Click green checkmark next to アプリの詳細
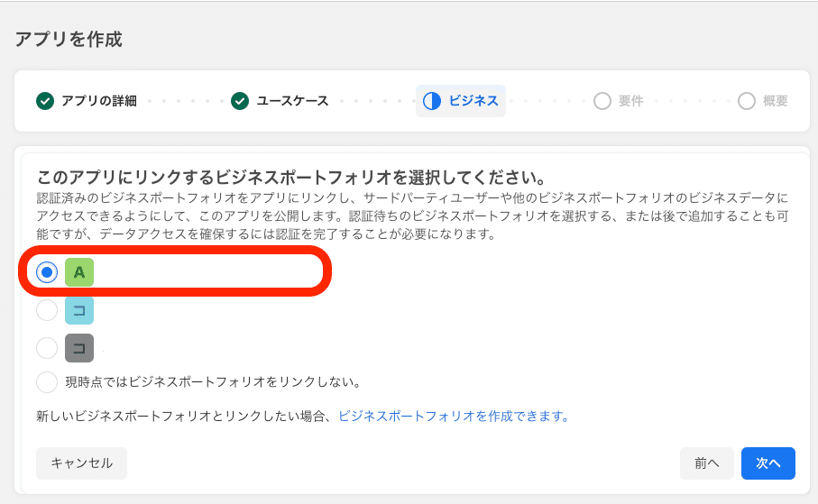This screenshot has height=504, width=818. 45,101
